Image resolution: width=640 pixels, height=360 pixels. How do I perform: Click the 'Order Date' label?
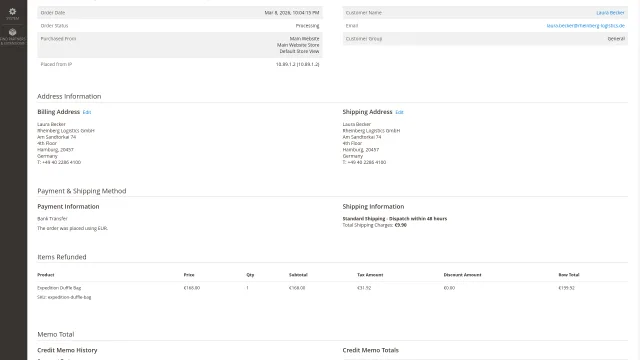pos(53,13)
